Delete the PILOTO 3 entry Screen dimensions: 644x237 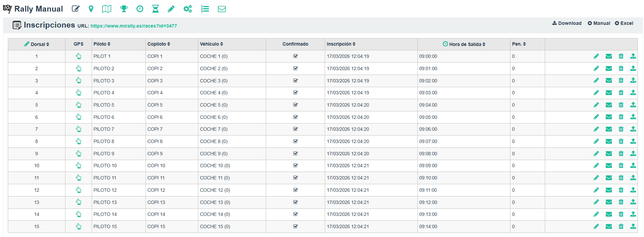pyautogui.click(x=621, y=81)
